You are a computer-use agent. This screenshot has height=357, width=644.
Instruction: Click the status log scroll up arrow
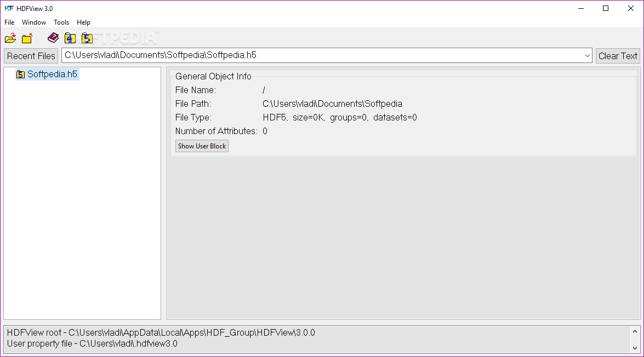point(635,332)
